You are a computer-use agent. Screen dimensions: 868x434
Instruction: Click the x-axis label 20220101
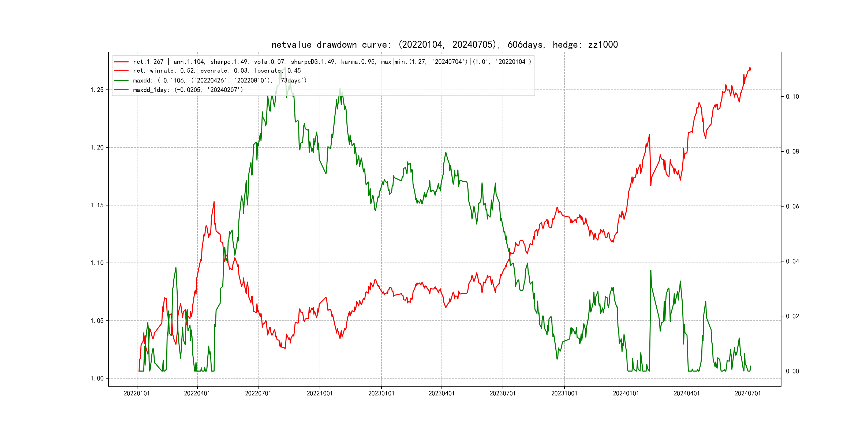coord(136,393)
